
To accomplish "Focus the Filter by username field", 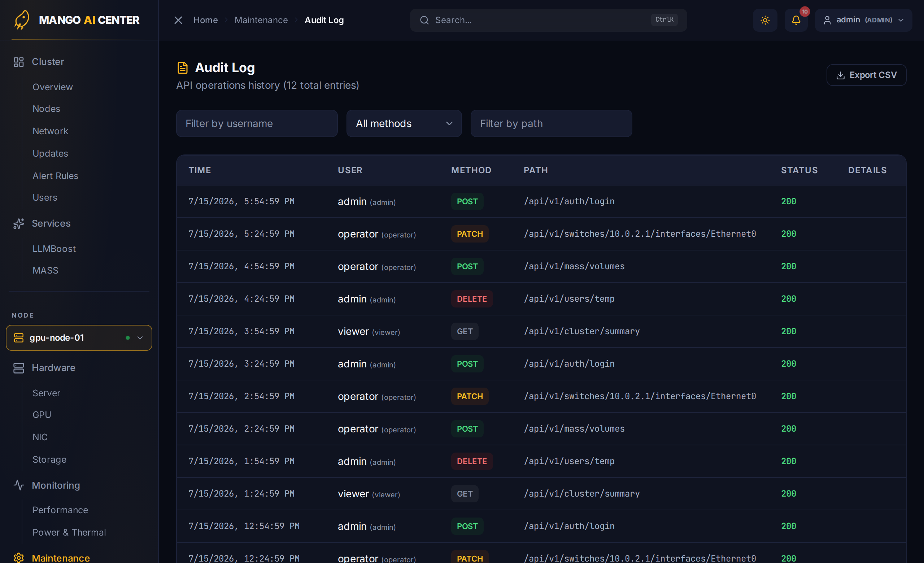I will (x=257, y=123).
